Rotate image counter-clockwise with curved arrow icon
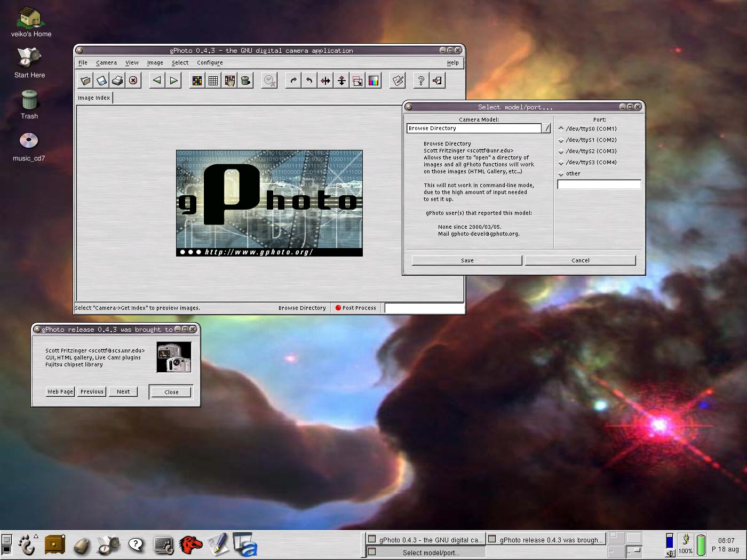Screen dimensions: 747x560 coord(309,81)
